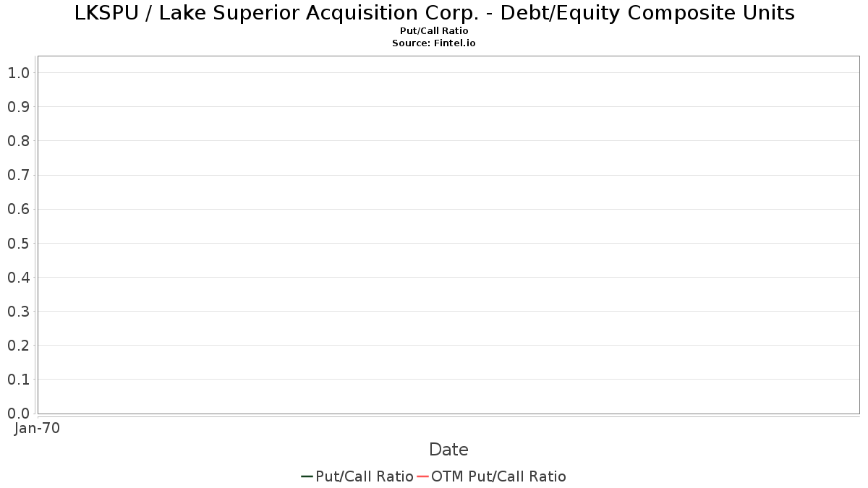Click the 0.4 y-axis tick label
Screen dimensions: 868x488
(x=19, y=278)
